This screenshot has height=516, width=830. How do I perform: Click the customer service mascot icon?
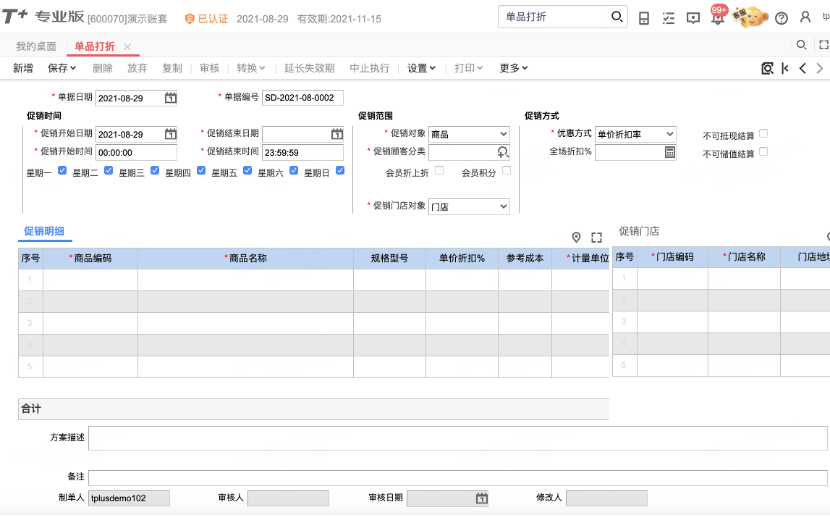(750, 17)
